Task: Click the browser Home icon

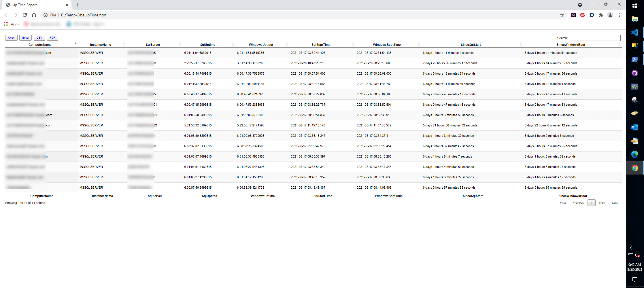Action: click(x=34, y=15)
